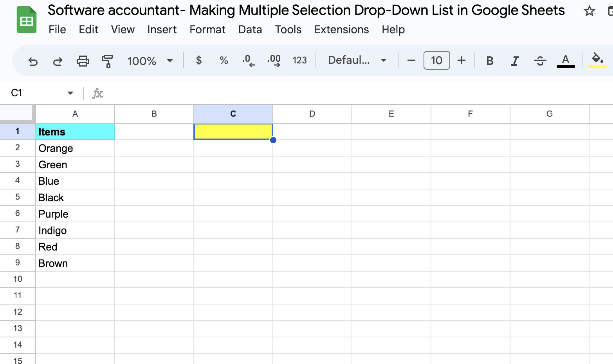Decrease font size minus button
This screenshot has height=364, width=613.
tap(411, 61)
